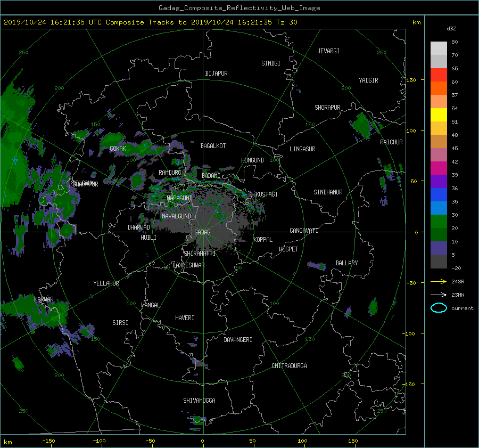Click the SHIVAMOGGA label
This screenshot has height=448, width=479.
coord(199,401)
